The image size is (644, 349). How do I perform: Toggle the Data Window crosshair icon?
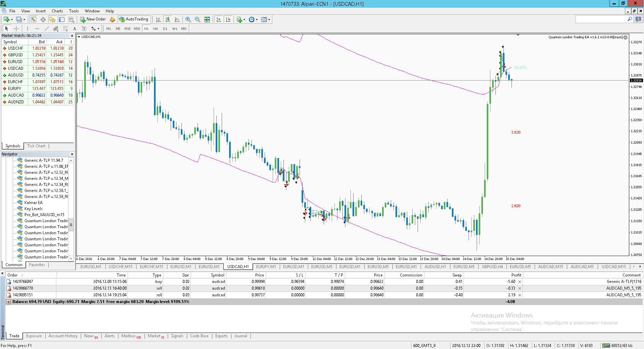43,19
